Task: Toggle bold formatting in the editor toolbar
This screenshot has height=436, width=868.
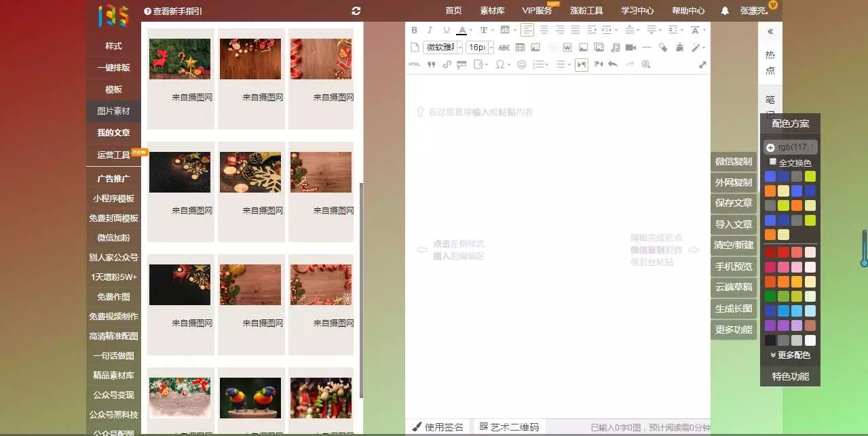Action: coord(415,30)
